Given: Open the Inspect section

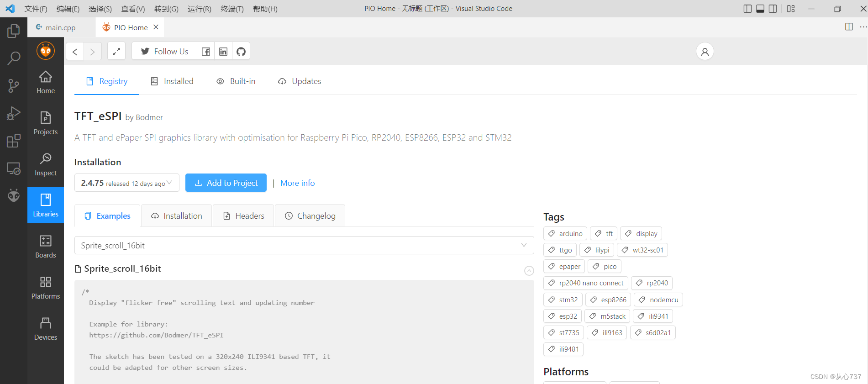Looking at the screenshot, I should [x=46, y=164].
